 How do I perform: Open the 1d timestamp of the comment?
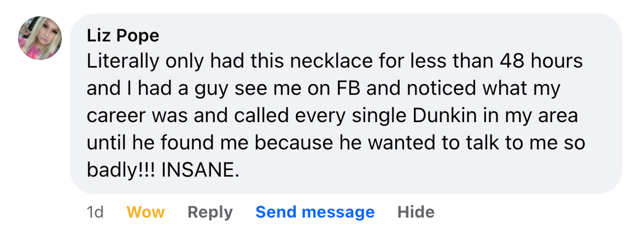point(95,212)
